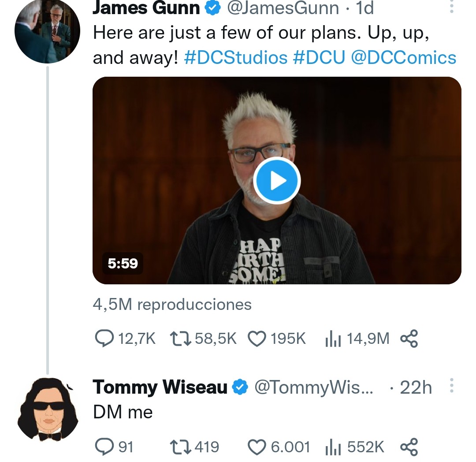The width and height of the screenshot is (476, 462).
Task: Reply to Tommy Wiseau's DM me tweet
Action: (x=104, y=447)
